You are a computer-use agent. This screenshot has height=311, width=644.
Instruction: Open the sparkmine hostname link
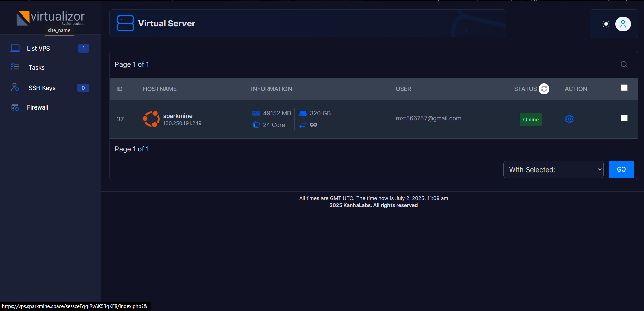pyautogui.click(x=178, y=116)
